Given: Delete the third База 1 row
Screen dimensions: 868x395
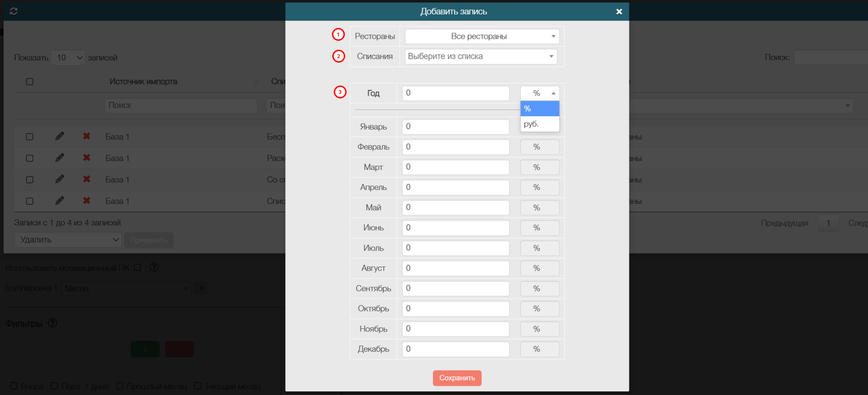Looking at the screenshot, I should pos(87,179).
